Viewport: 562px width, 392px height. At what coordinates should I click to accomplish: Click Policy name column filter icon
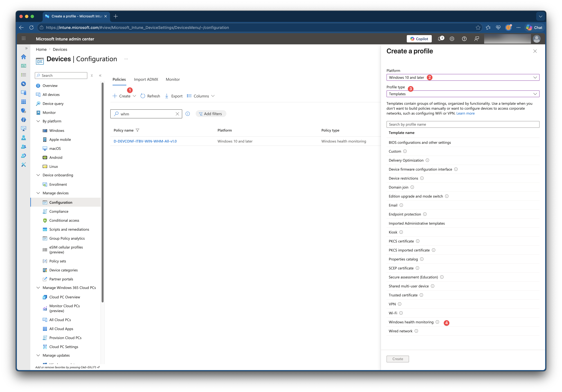[138, 130]
